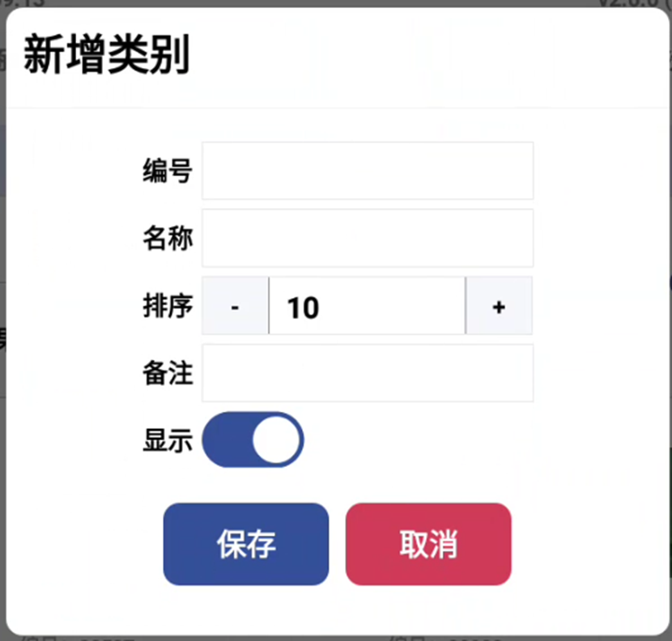672x641 pixels.
Task: Click the 排序 field label
Action: point(168,306)
